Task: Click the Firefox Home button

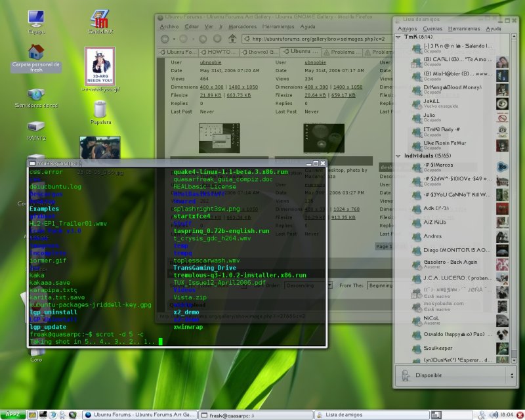Action: coord(232,39)
